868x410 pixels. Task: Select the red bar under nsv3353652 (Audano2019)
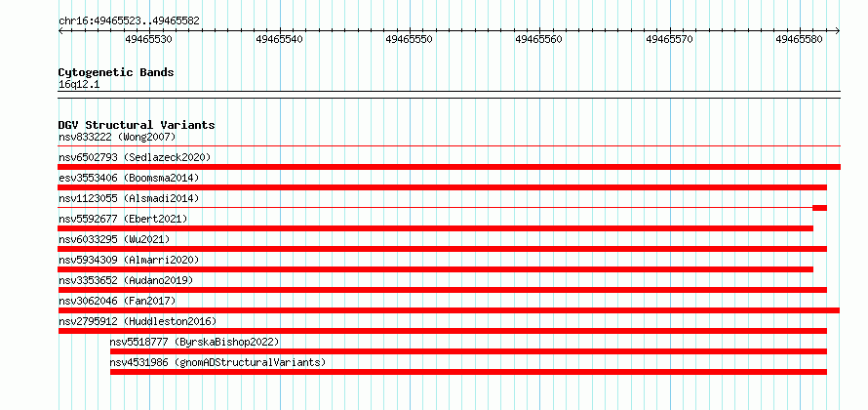[x=443, y=290]
